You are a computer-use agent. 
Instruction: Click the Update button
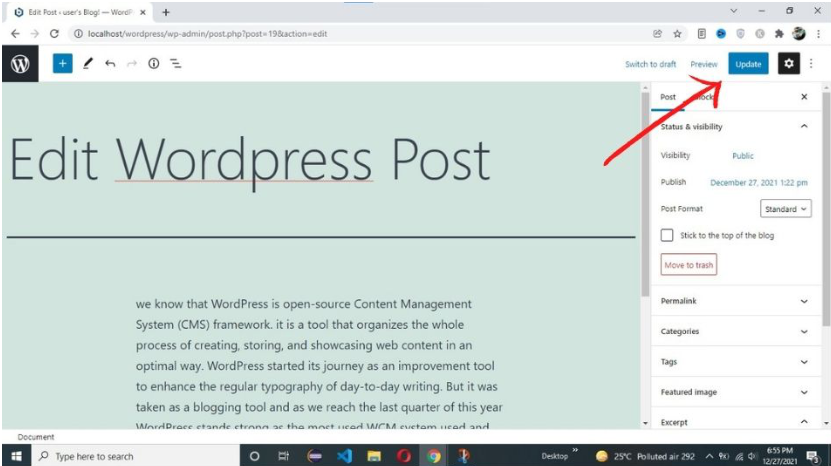point(748,64)
